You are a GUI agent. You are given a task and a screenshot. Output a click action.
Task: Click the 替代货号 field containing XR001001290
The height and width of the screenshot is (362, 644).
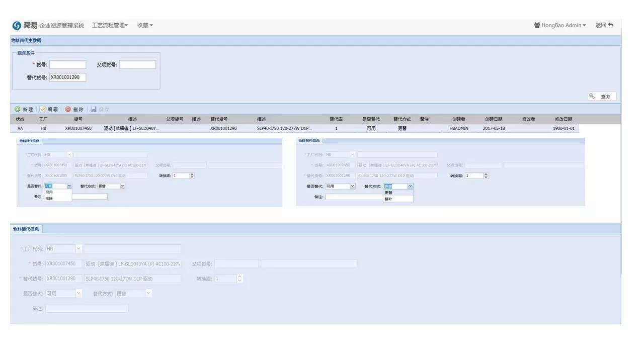67,77
